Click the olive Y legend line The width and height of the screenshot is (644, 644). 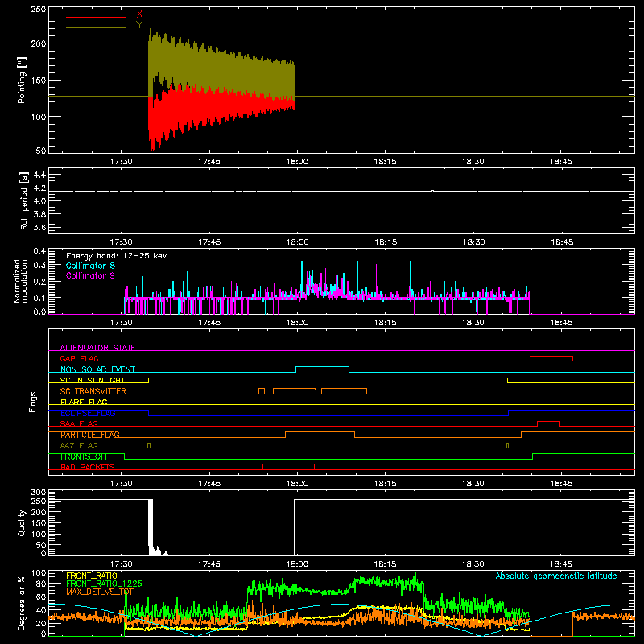click(x=96, y=27)
